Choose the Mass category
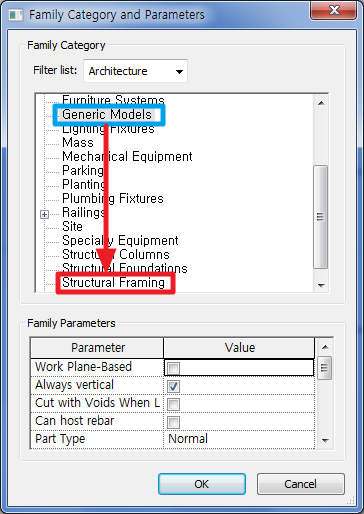The height and width of the screenshot is (514, 364). click(x=78, y=143)
